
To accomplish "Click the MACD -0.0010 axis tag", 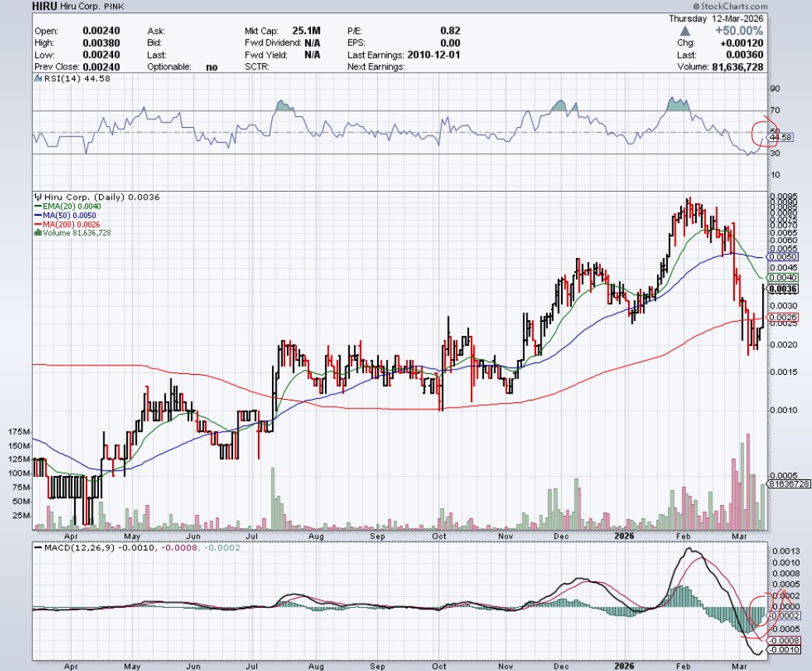I will [x=784, y=650].
